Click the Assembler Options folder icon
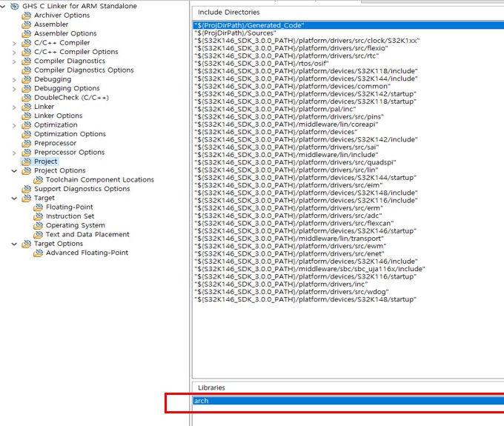 coord(27,33)
